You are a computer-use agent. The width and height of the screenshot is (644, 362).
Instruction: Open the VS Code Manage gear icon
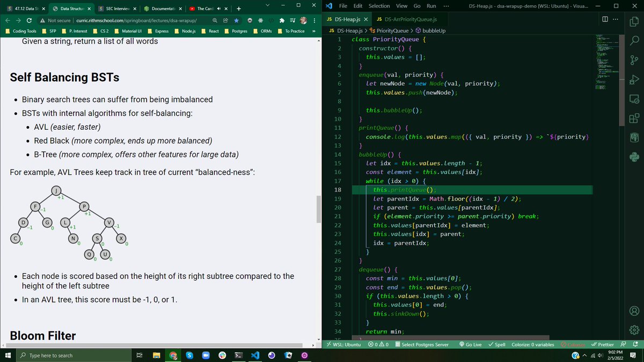pos(634,330)
